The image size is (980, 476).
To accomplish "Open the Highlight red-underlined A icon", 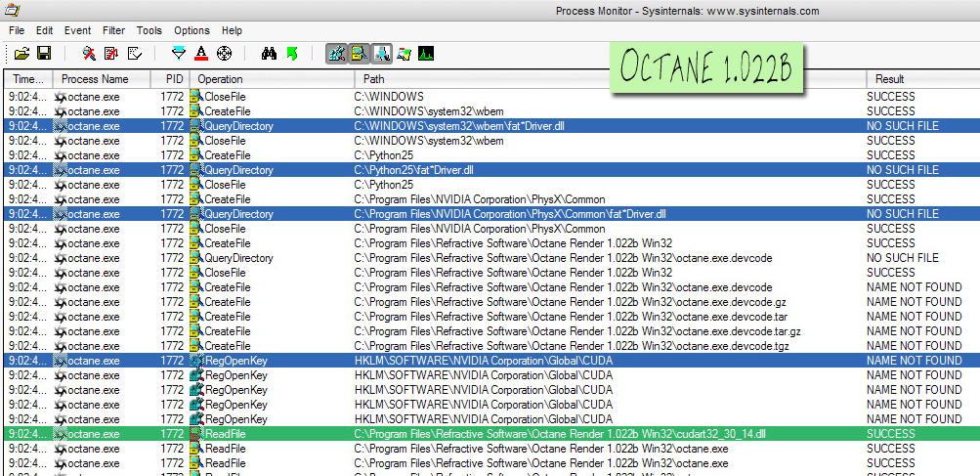I will 200,54.
